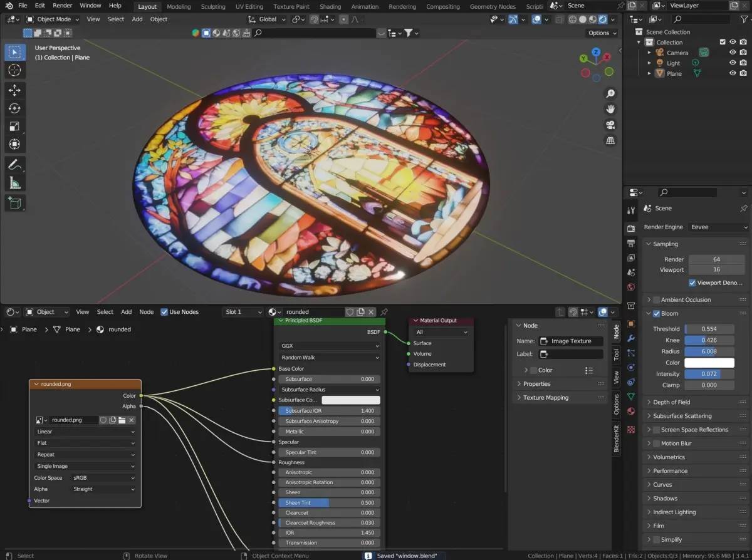Hide the Camera in viewport
This screenshot has width=752, height=560.
[733, 53]
